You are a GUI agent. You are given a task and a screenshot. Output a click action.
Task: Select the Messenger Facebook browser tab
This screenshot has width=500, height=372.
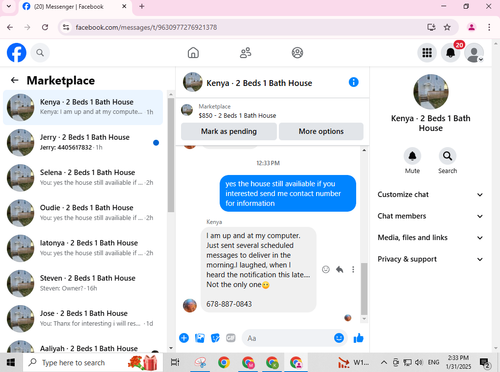point(75,7)
